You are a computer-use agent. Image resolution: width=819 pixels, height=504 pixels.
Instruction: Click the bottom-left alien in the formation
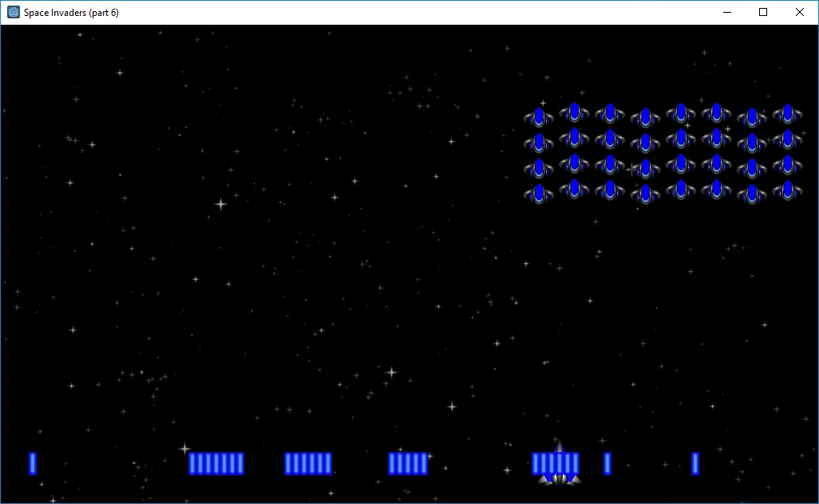point(539,194)
